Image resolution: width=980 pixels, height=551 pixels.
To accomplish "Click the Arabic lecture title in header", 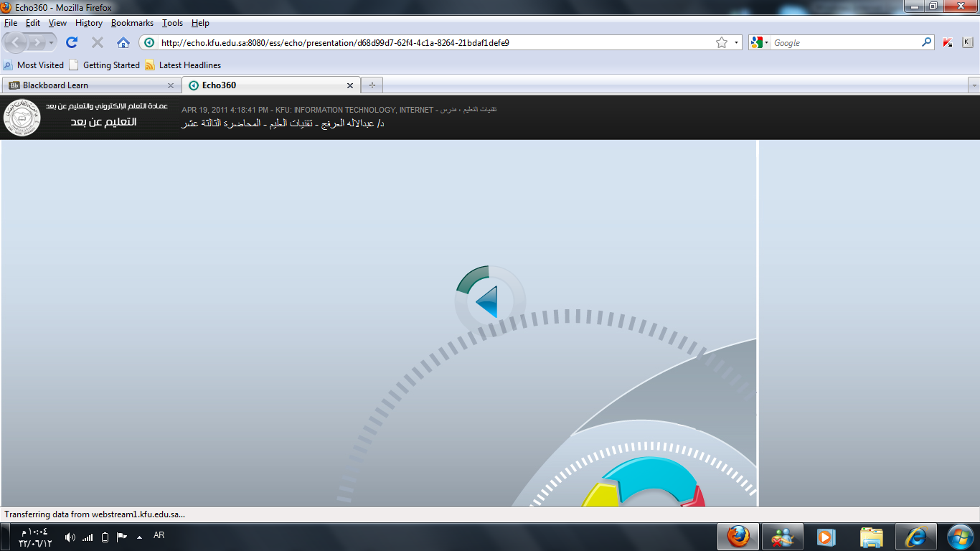I will click(282, 123).
